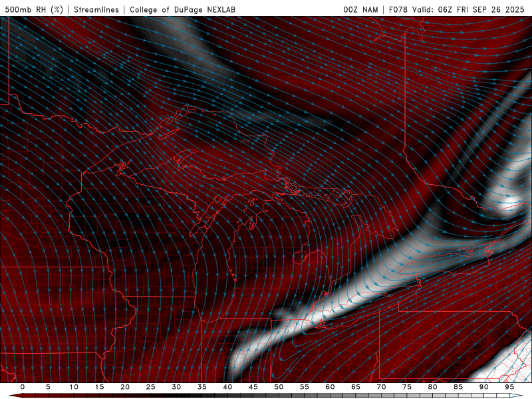Image resolution: width=532 pixels, height=399 pixels.
Task: Click the '65' value on color scale
Action: 356,387
